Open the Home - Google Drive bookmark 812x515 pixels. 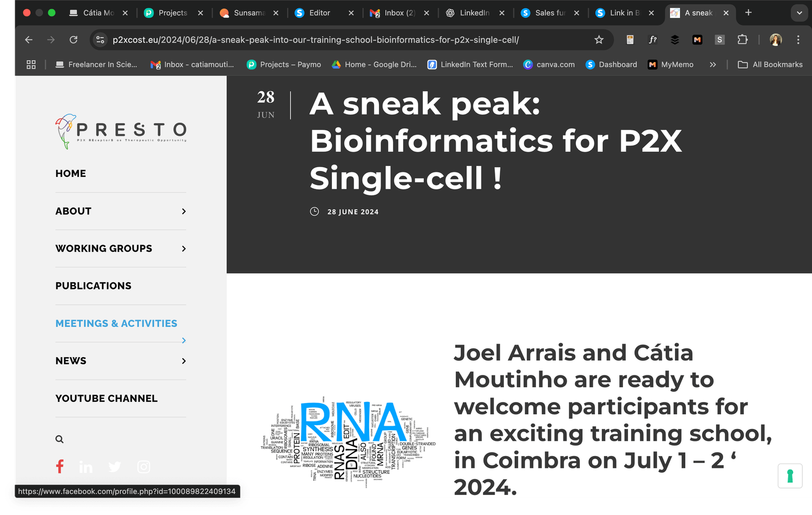coord(374,64)
